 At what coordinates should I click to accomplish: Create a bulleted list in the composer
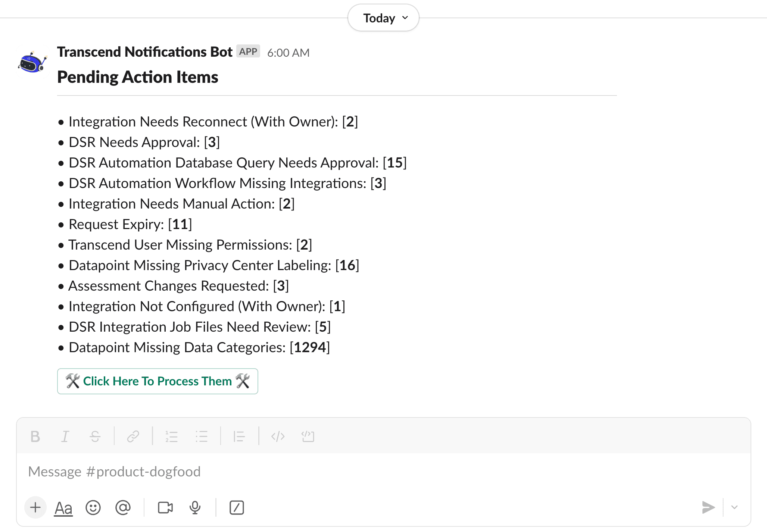tap(202, 436)
